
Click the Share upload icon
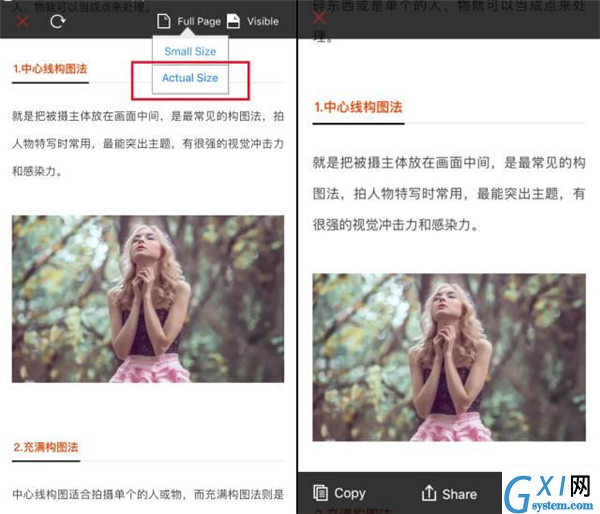(x=429, y=493)
